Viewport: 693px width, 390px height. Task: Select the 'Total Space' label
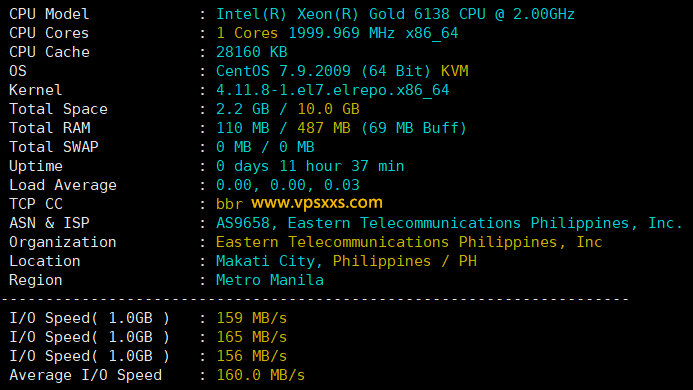[x=58, y=109]
